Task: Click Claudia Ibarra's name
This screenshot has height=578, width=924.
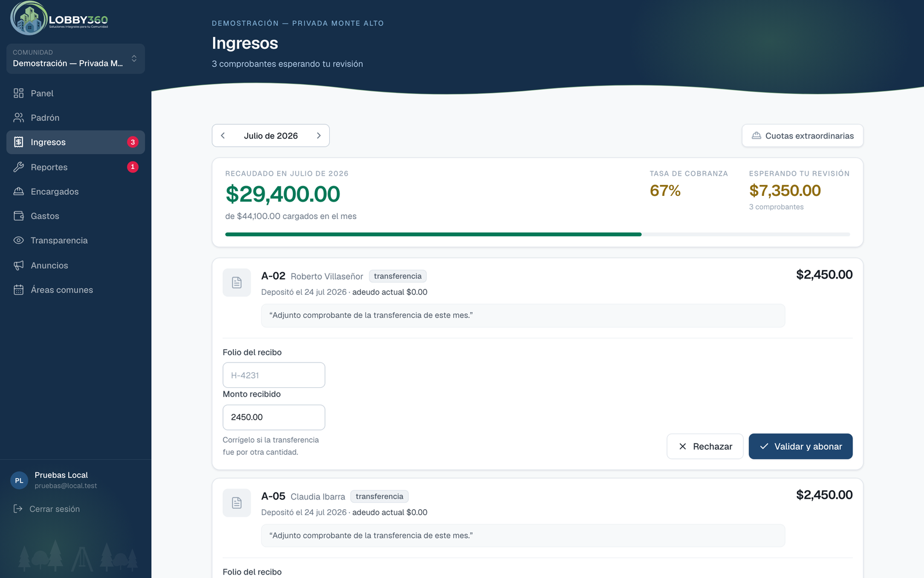Action: pos(318,497)
